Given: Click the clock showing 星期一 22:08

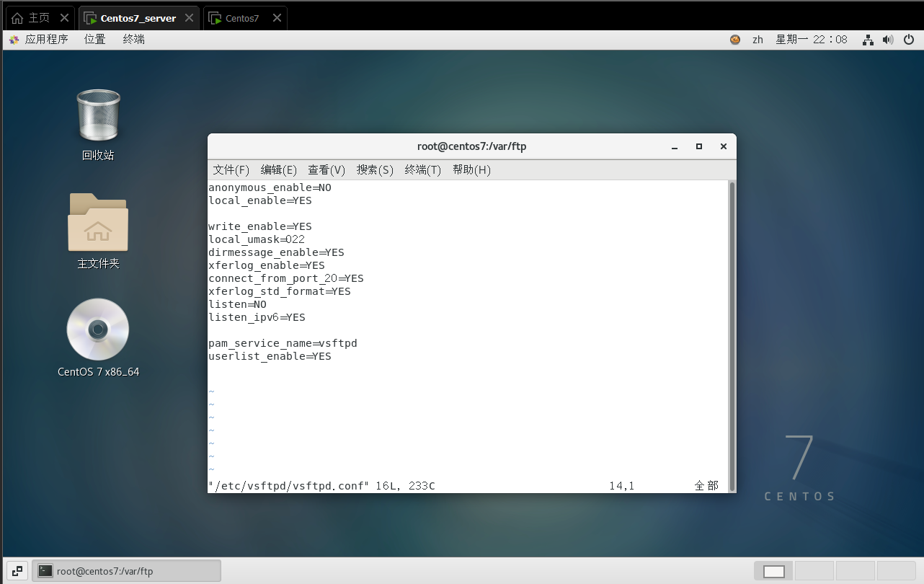Looking at the screenshot, I should 811,40.
